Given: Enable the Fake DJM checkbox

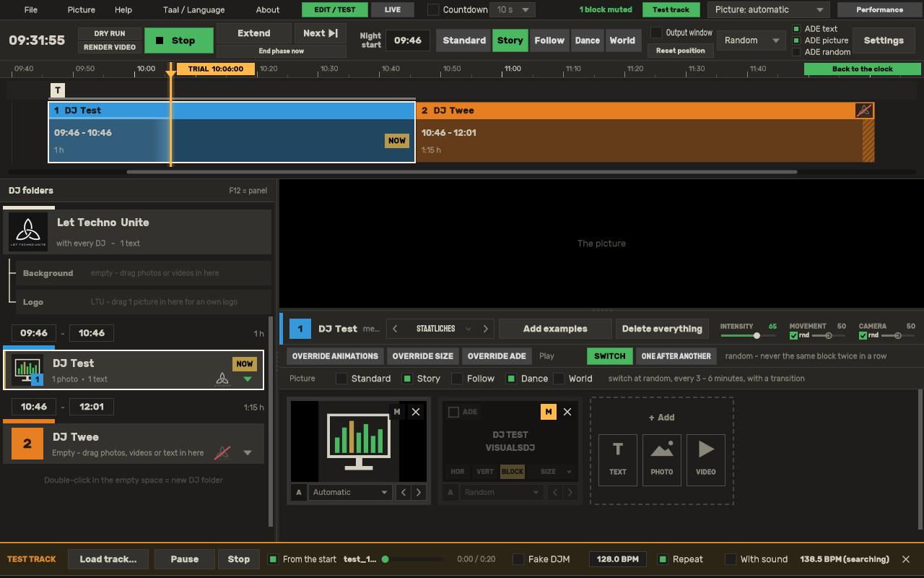Looking at the screenshot, I should (518, 559).
